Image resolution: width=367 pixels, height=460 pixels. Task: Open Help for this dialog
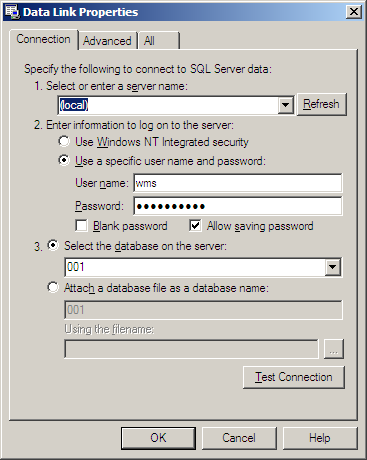point(320,438)
